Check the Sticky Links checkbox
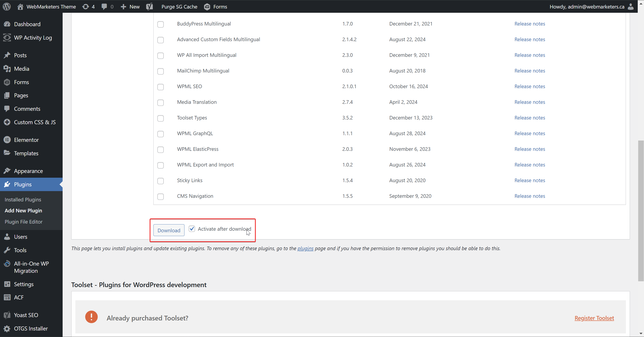This screenshot has height=337, width=644. 161,181
